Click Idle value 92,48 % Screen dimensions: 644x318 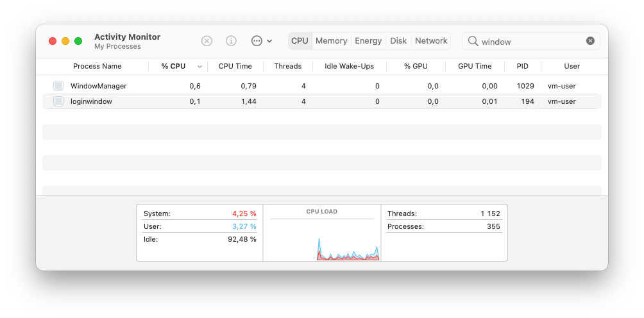click(x=242, y=239)
